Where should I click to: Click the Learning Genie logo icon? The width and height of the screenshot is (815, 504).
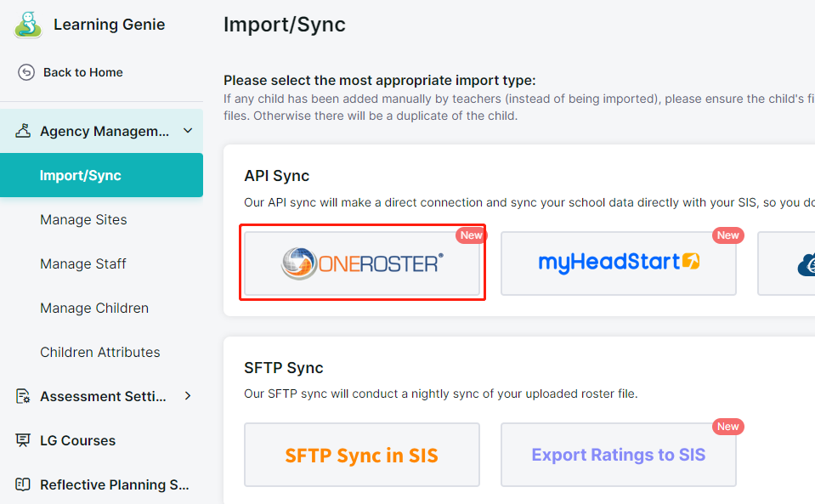click(x=28, y=24)
